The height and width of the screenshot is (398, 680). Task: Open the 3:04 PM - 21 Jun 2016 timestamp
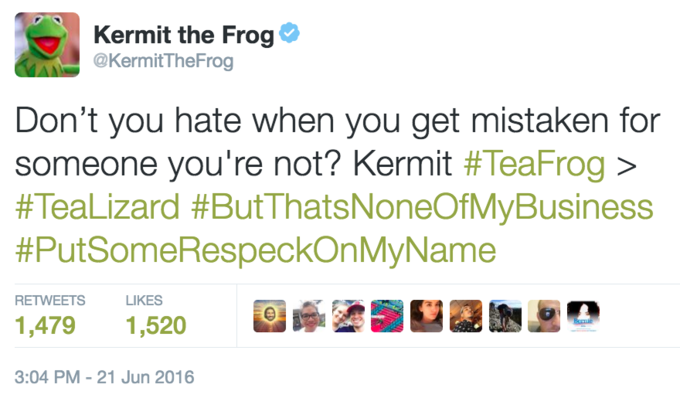[105, 377]
